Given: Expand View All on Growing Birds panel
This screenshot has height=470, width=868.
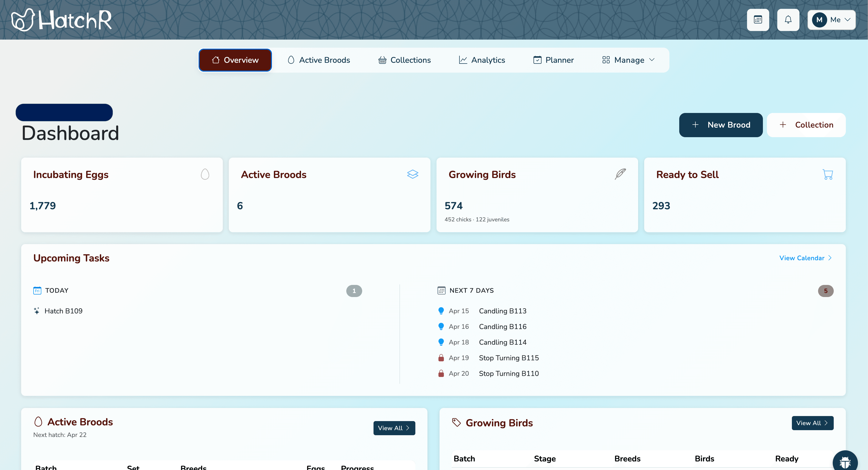Looking at the screenshot, I should [x=812, y=423].
